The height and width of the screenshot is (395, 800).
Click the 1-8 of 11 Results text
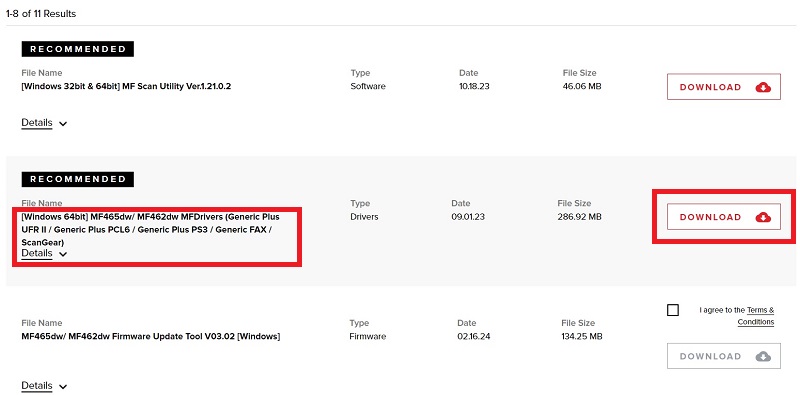tap(41, 14)
